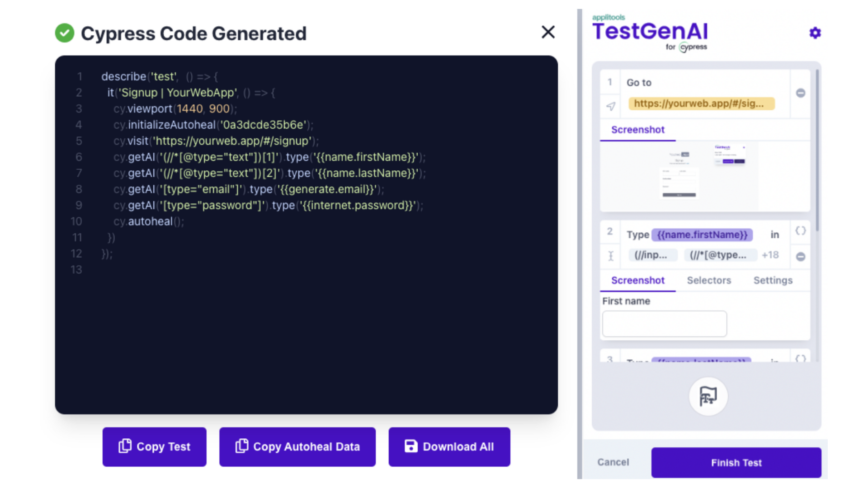868x488 pixels.
Task: Click the green check icon near the title
Action: (65, 33)
